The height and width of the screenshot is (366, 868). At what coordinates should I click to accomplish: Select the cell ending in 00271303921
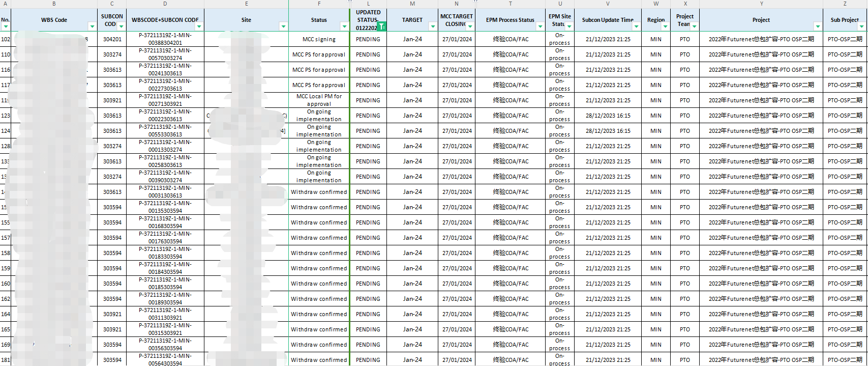click(x=165, y=100)
